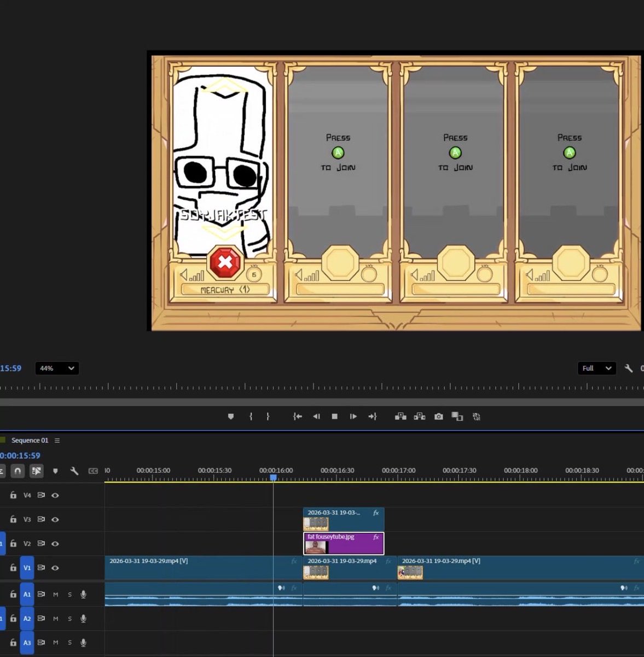Solo the A1 audio track
The image size is (644, 657).
(69, 594)
